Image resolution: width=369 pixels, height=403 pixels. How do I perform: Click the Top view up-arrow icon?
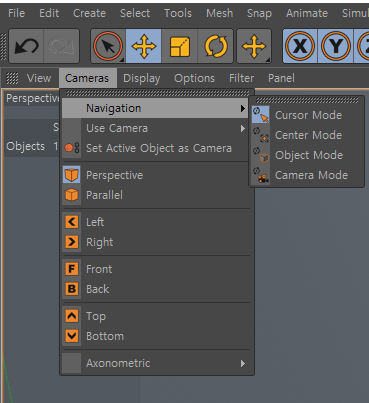click(72, 316)
